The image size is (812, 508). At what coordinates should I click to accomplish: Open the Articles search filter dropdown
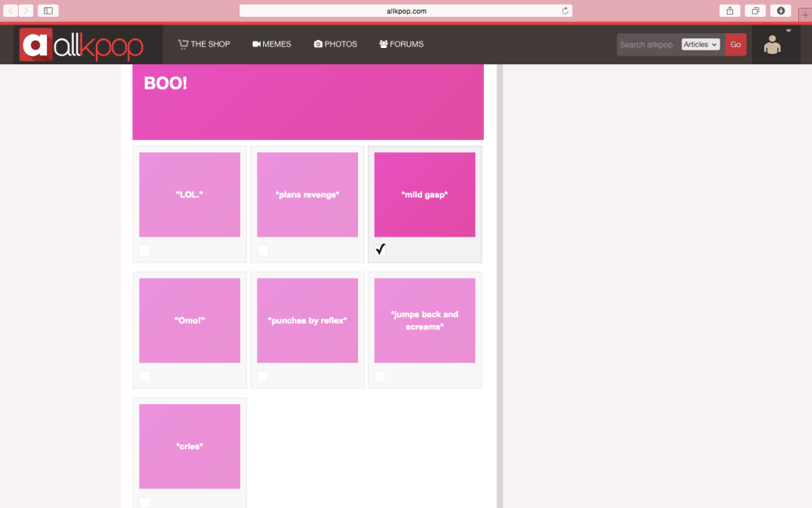click(x=699, y=45)
